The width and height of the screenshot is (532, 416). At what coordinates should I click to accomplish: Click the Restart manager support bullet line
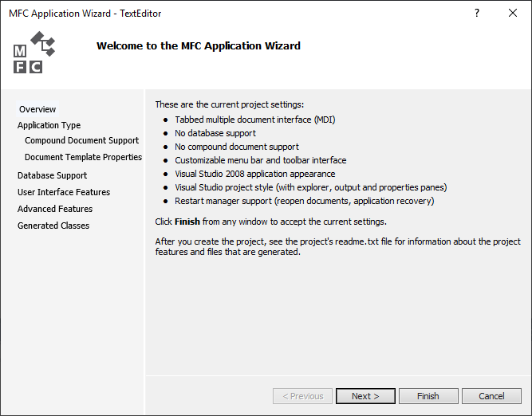pos(304,201)
